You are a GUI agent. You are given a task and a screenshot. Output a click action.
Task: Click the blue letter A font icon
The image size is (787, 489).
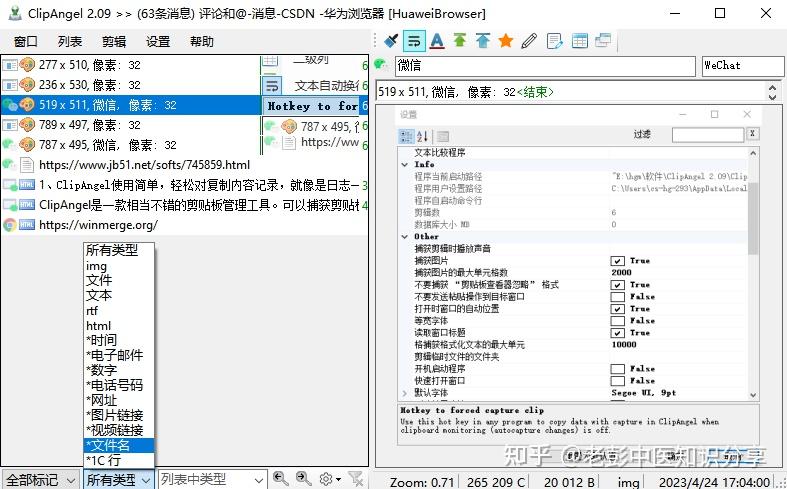pos(437,41)
